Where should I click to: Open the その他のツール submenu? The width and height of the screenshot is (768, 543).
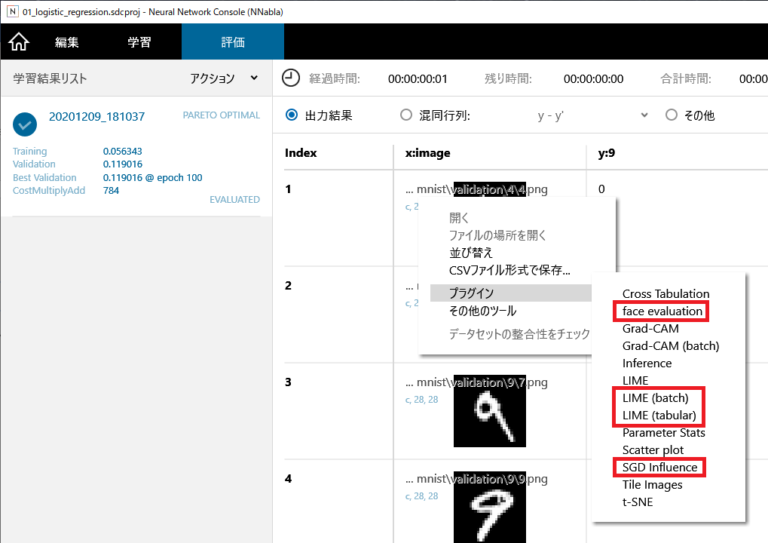coord(482,311)
